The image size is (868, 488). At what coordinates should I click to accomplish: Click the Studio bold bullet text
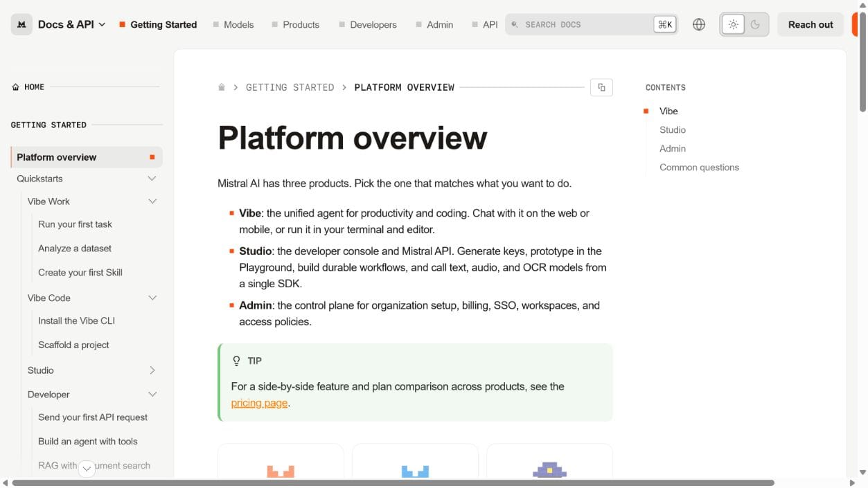(x=255, y=251)
